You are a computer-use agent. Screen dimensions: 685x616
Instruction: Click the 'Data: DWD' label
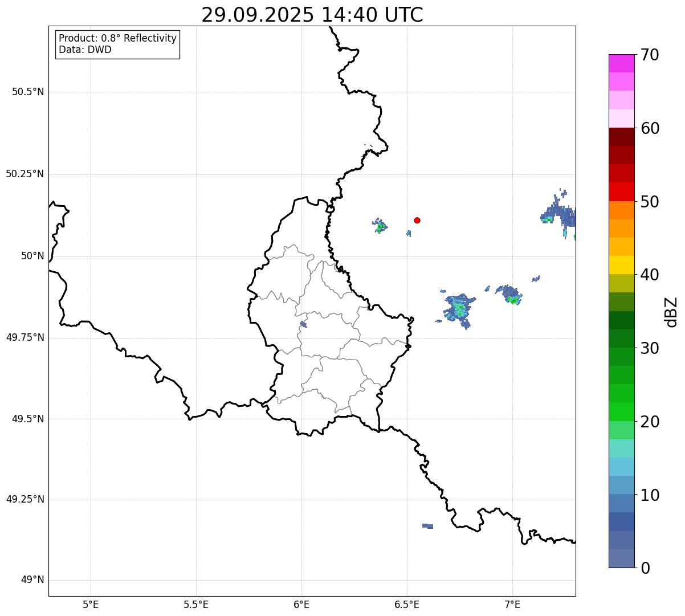85,50
